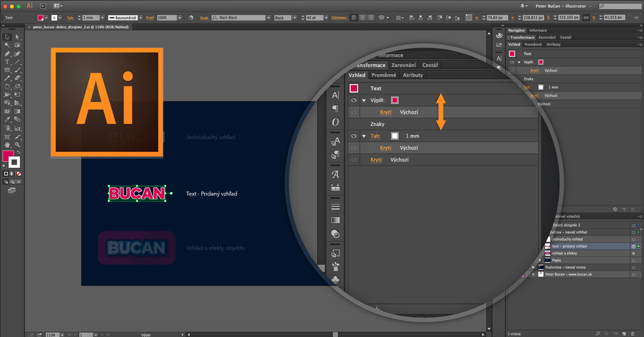The image size is (644, 337).
Task: Select the Rotate tool
Action: tap(7, 87)
